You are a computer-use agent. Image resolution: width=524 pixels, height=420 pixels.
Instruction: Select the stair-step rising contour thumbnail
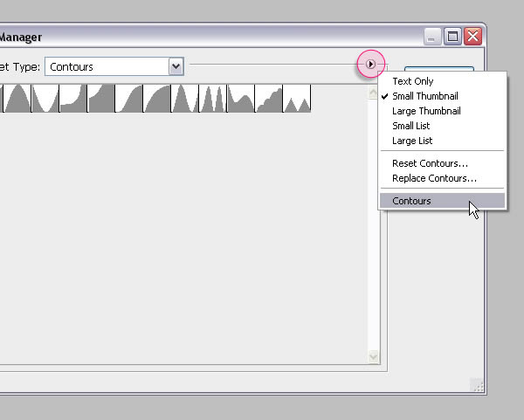269,99
